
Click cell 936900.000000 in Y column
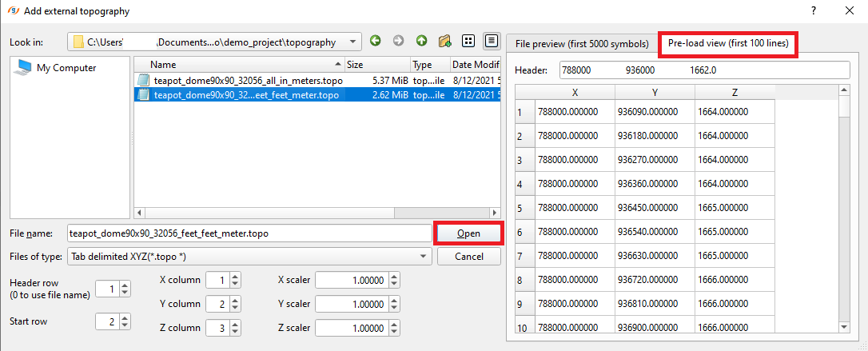tap(655, 327)
